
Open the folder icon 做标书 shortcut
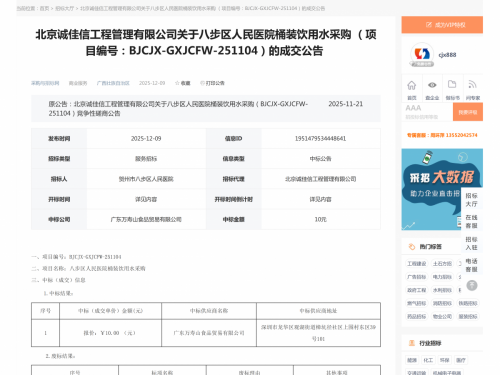(452, 89)
